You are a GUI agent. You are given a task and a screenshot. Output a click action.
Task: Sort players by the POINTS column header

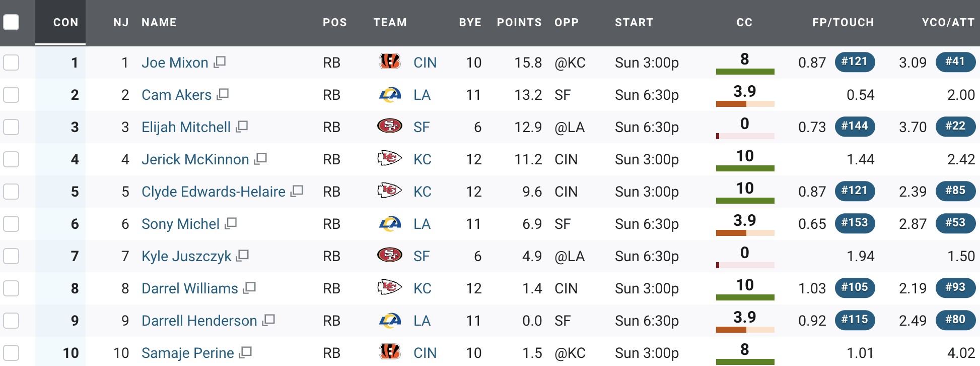(x=519, y=22)
